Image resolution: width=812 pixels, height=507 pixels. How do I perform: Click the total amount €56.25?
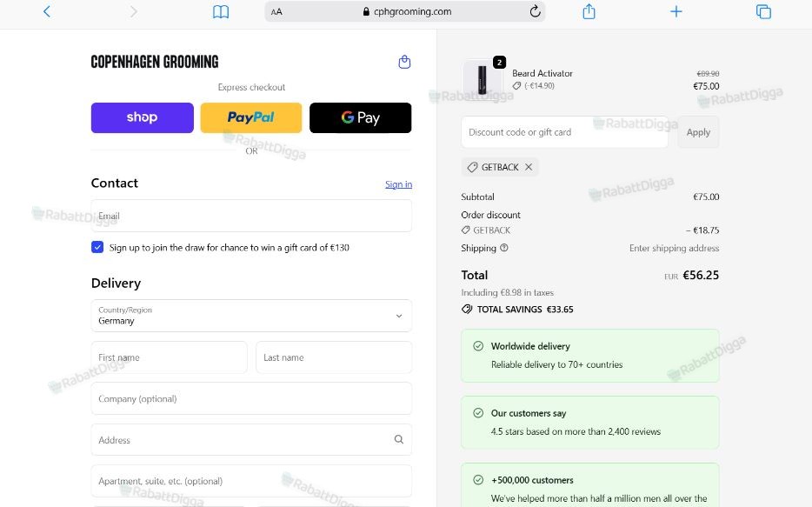701,275
